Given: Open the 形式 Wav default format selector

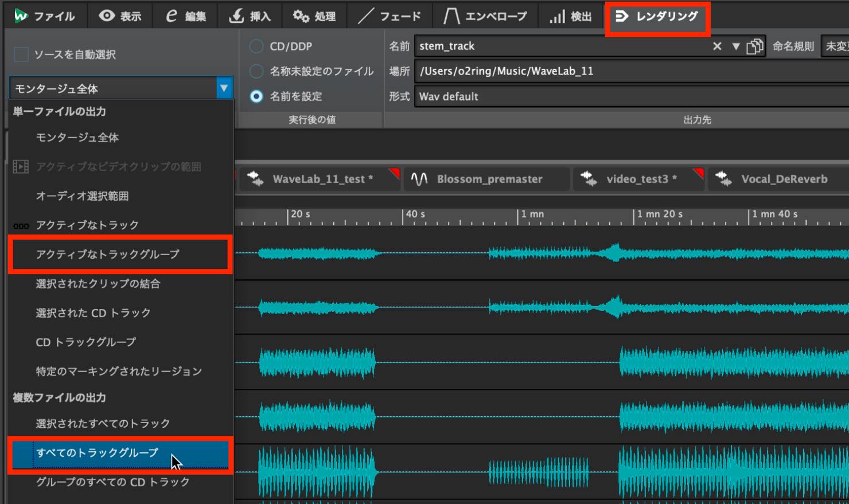Looking at the screenshot, I should 631,96.
